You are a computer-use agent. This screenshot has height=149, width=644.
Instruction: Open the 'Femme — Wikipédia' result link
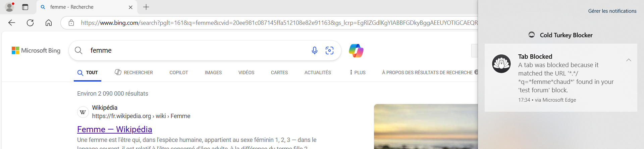(115, 129)
